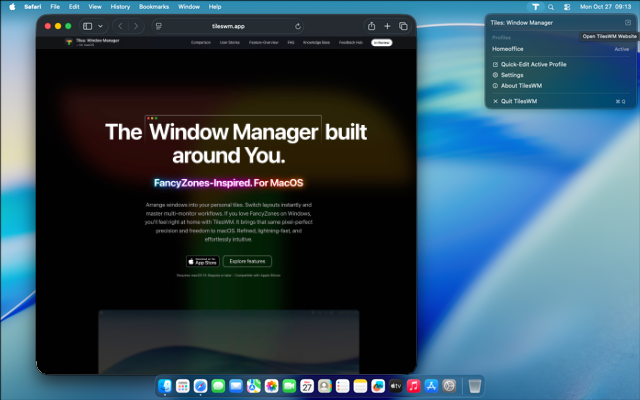Viewport: 640px width, 400px height.
Task: Click the App Store download button
Action: (x=203, y=261)
